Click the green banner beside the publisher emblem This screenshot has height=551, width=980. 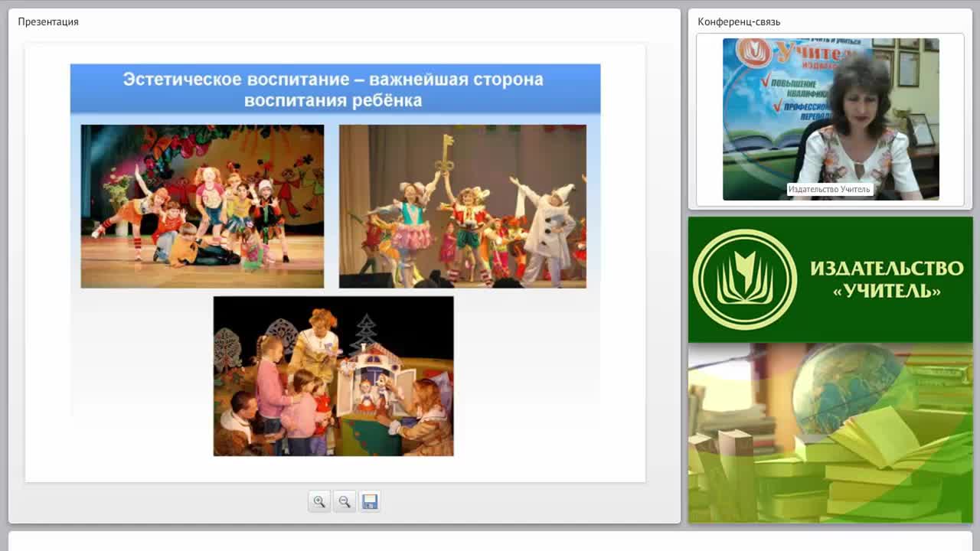point(887,279)
